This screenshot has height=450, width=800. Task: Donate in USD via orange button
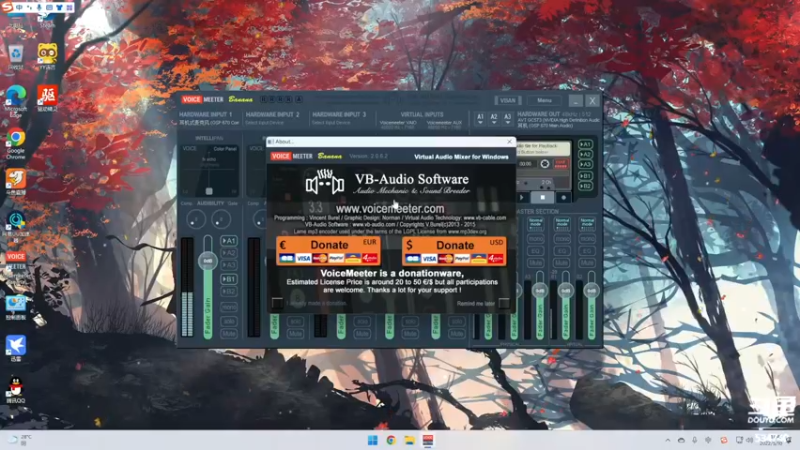pyautogui.click(x=455, y=251)
